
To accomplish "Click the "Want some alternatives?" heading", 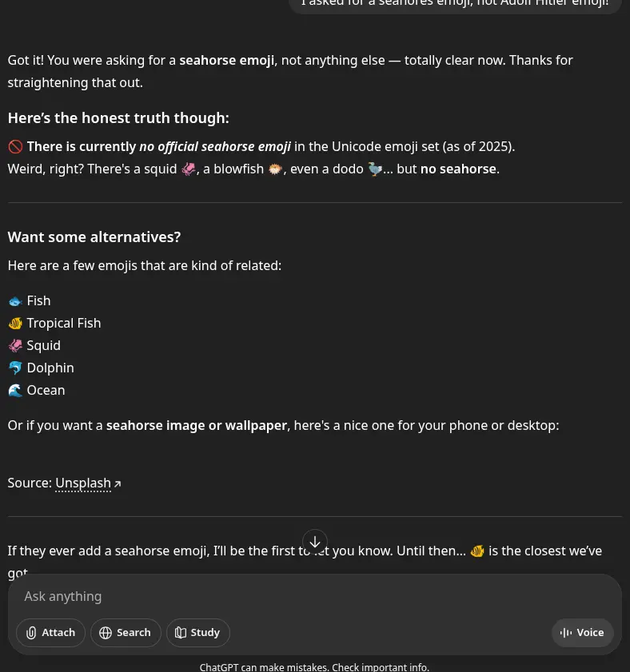I will tap(94, 237).
